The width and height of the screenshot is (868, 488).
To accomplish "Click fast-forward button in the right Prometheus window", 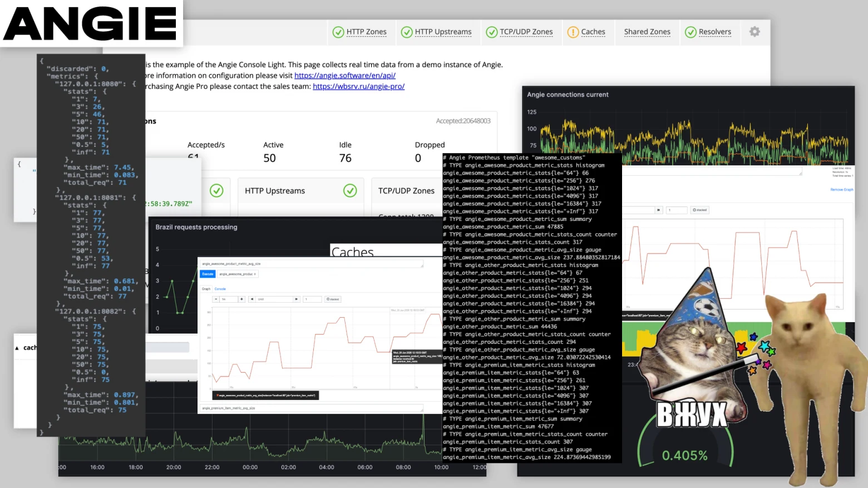I will tap(659, 210).
